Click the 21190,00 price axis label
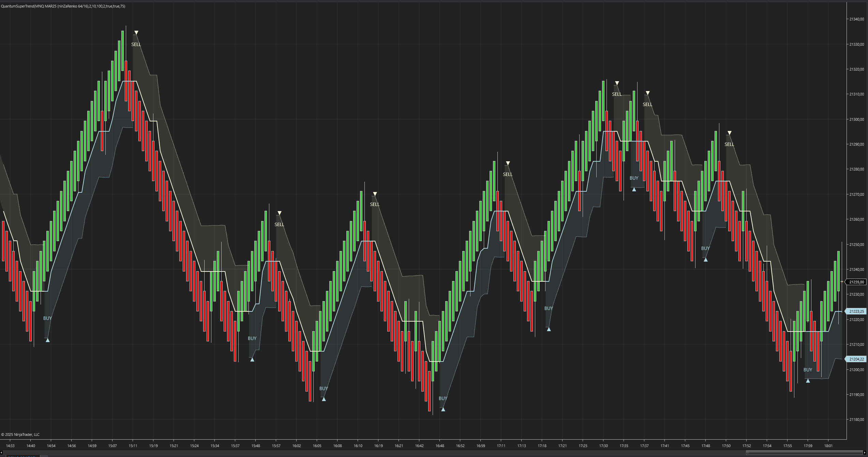 pos(856,395)
